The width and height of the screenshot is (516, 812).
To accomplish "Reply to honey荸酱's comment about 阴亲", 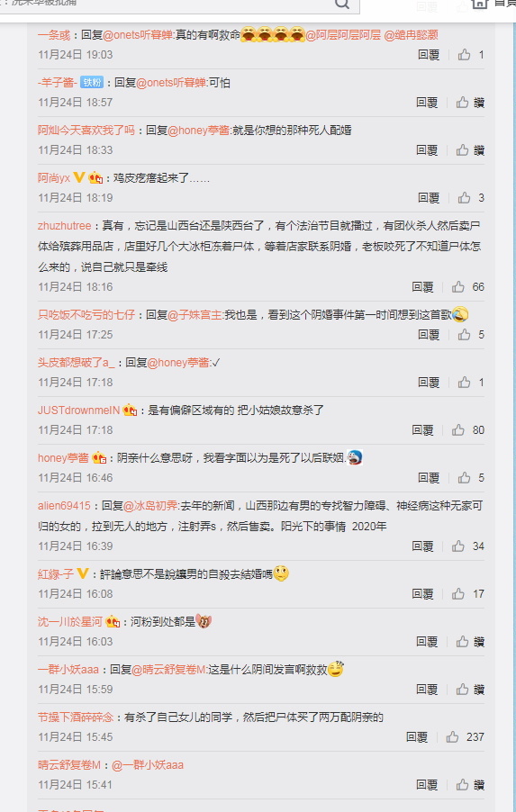I will pyautogui.click(x=429, y=477).
